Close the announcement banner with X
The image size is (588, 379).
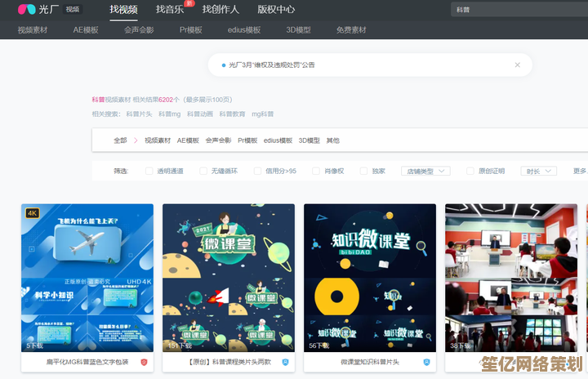(x=517, y=65)
